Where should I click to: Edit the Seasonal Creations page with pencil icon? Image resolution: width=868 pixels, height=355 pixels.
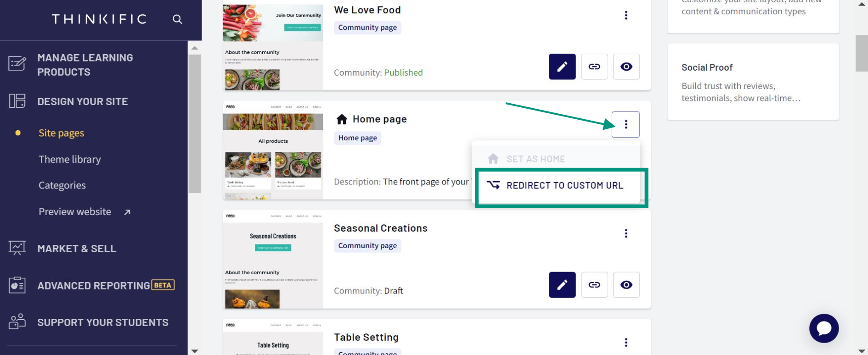click(562, 285)
